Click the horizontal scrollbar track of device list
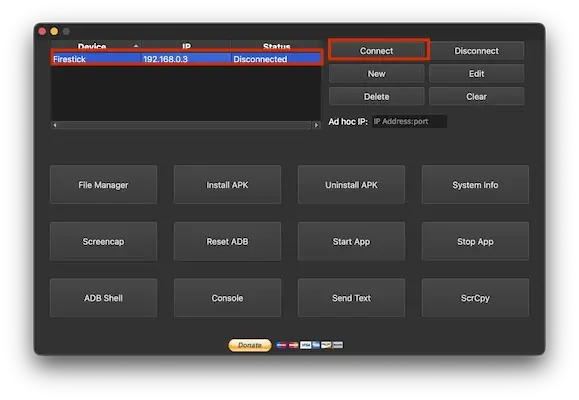Viewport: 579px width, 400px height. pyautogui.click(x=185, y=125)
